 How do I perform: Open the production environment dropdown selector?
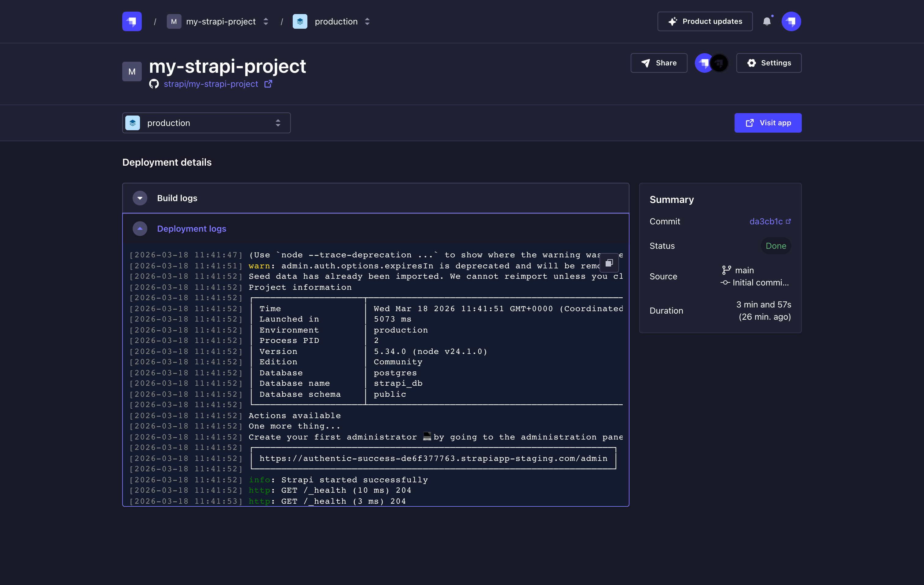206,123
